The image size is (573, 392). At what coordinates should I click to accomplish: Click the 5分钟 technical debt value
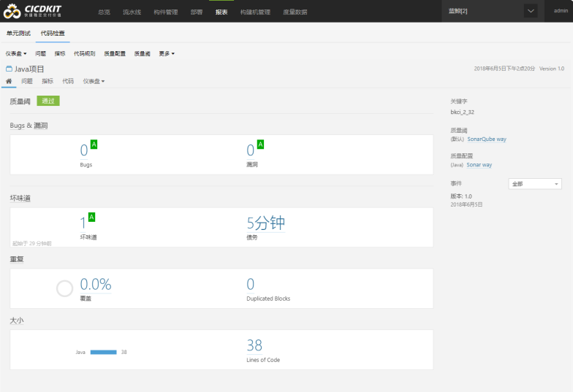coord(265,223)
